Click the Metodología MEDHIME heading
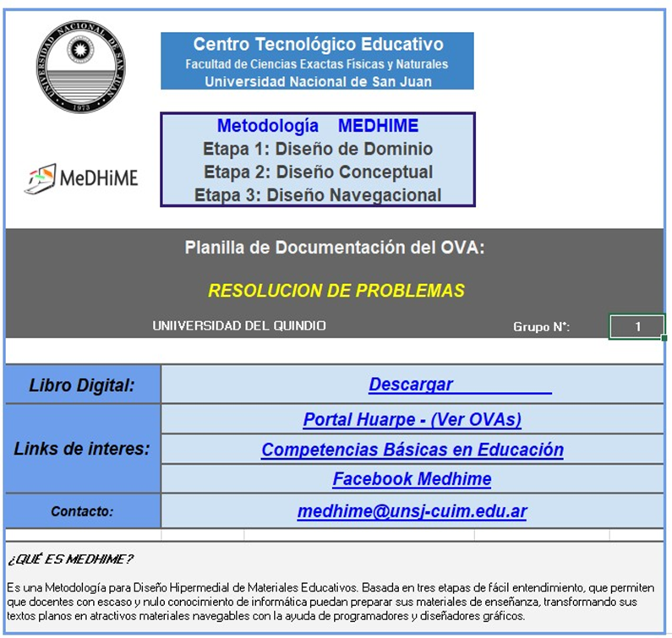The image size is (672, 638). click(317, 126)
